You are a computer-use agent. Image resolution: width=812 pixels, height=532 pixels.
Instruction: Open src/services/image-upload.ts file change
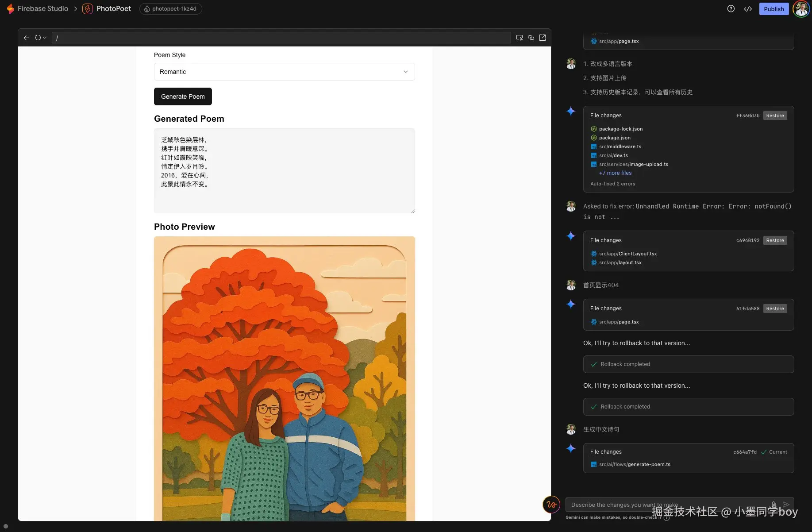coord(633,164)
